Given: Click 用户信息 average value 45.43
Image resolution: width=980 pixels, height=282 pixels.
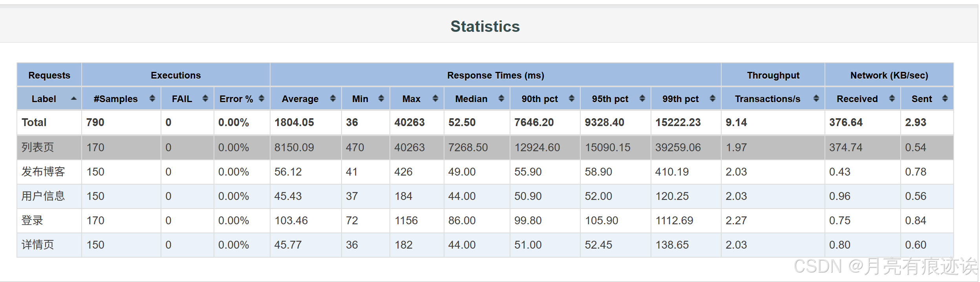Looking at the screenshot, I should pos(288,196).
